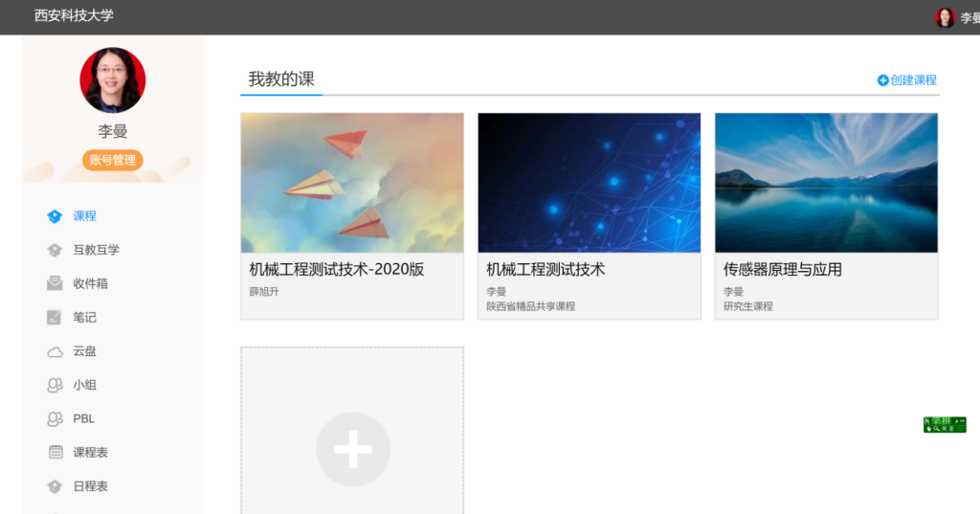Click the 创建课程 link
Viewport: 980px width, 514px height.
point(913,80)
